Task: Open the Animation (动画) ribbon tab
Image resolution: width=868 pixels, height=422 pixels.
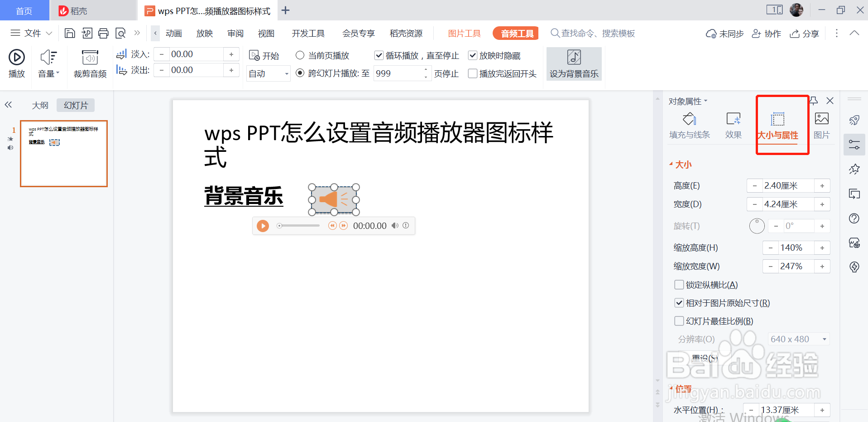Action: pos(174,34)
